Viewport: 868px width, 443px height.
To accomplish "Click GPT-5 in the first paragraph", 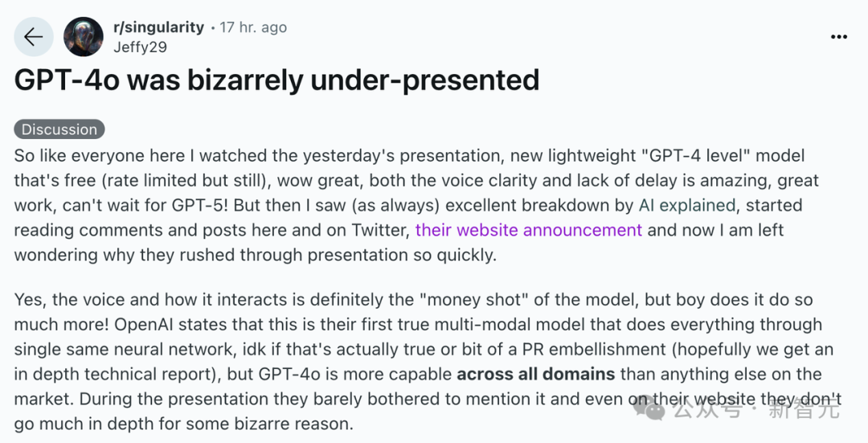I will [x=197, y=206].
